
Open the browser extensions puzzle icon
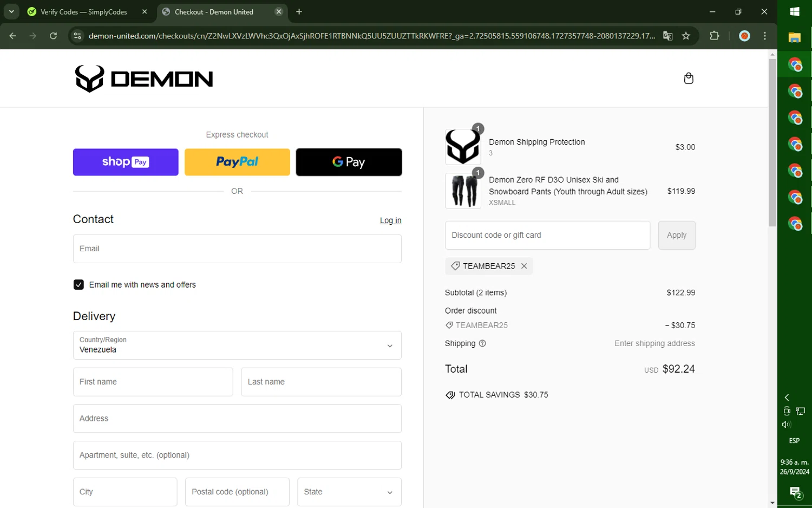[715, 36]
